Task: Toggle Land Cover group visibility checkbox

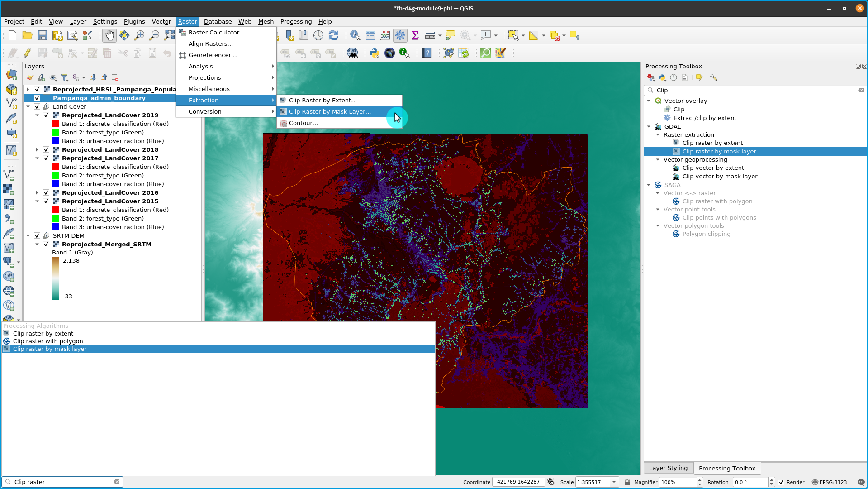Action: [37, 106]
